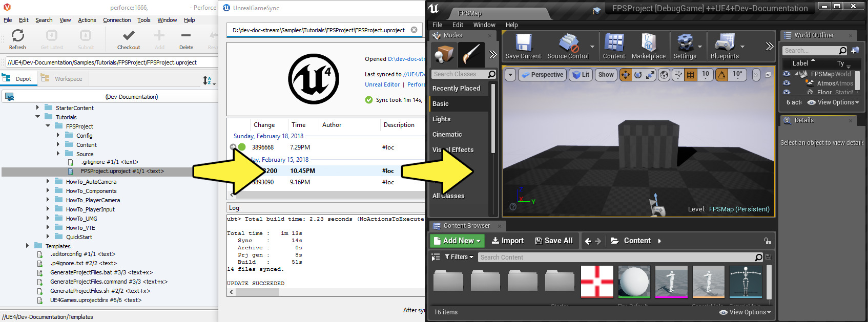Image resolution: width=868 pixels, height=322 pixels.
Task: Collapse the Tutorials folder in Perforce
Action: click(37, 117)
